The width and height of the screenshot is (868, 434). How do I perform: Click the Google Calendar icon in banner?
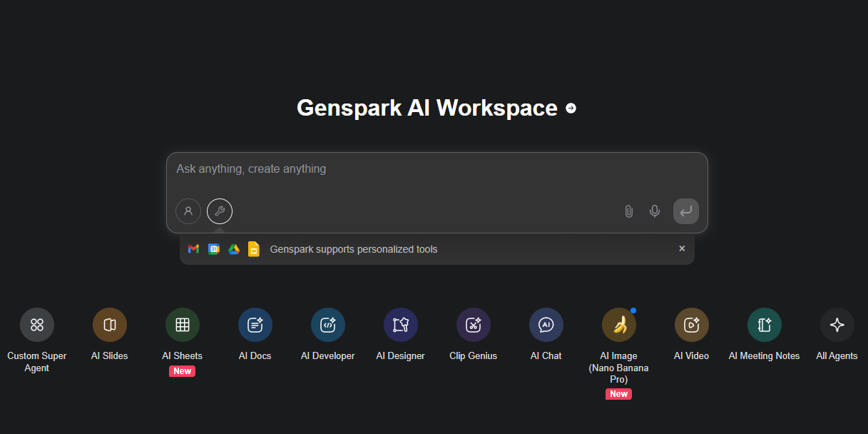click(213, 249)
